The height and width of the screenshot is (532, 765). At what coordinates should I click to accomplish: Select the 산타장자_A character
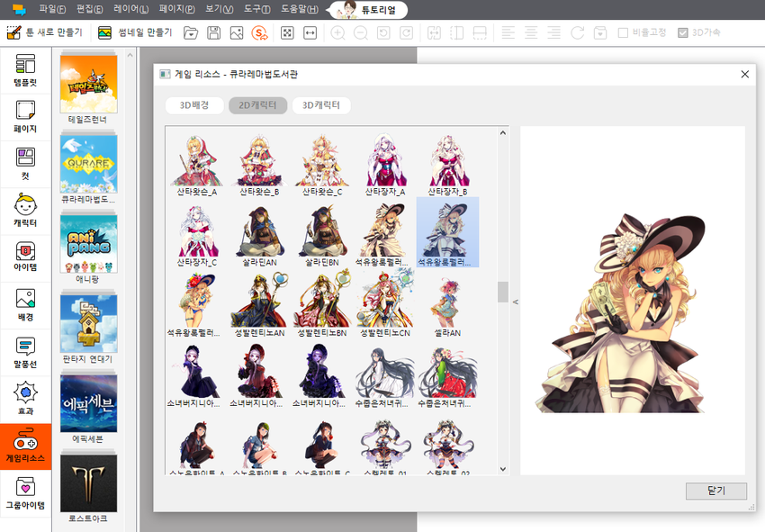(x=385, y=165)
